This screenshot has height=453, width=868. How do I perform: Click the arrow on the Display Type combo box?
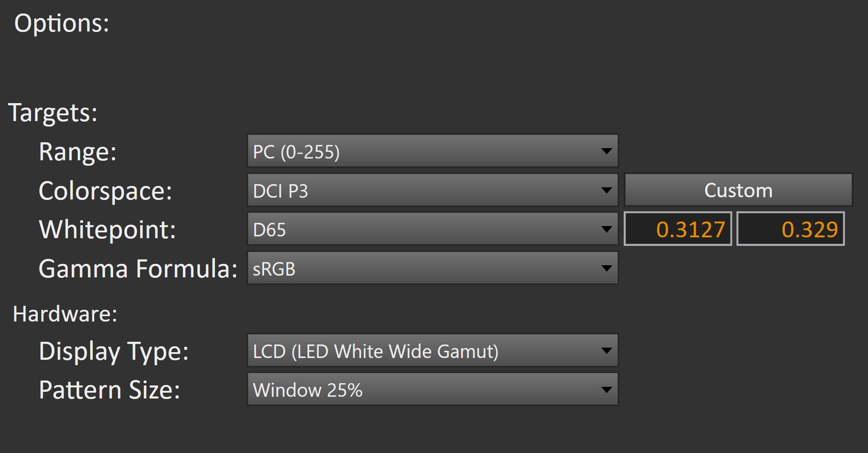[607, 351]
